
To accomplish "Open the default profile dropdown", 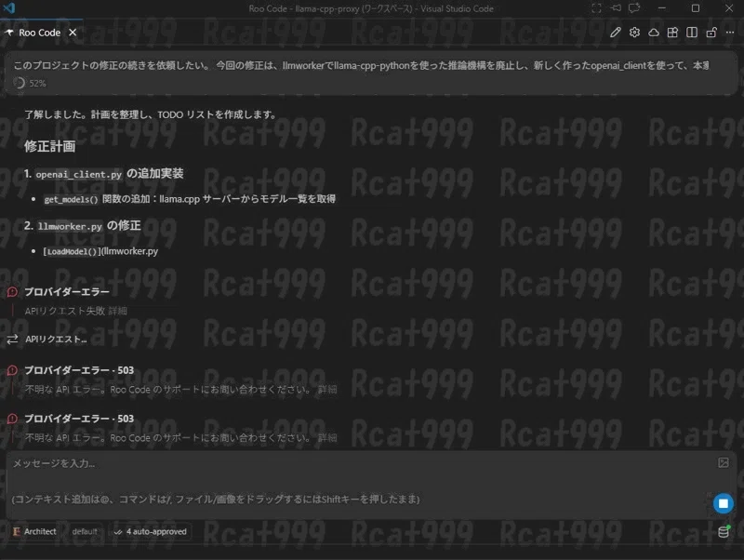I will tap(85, 531).
